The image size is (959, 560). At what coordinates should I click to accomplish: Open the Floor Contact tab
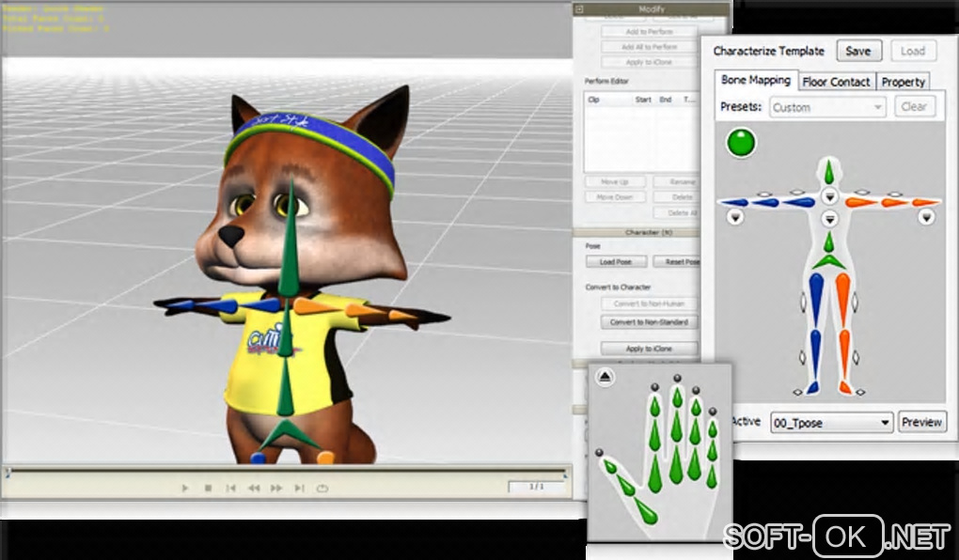click(x=836, y=82)
